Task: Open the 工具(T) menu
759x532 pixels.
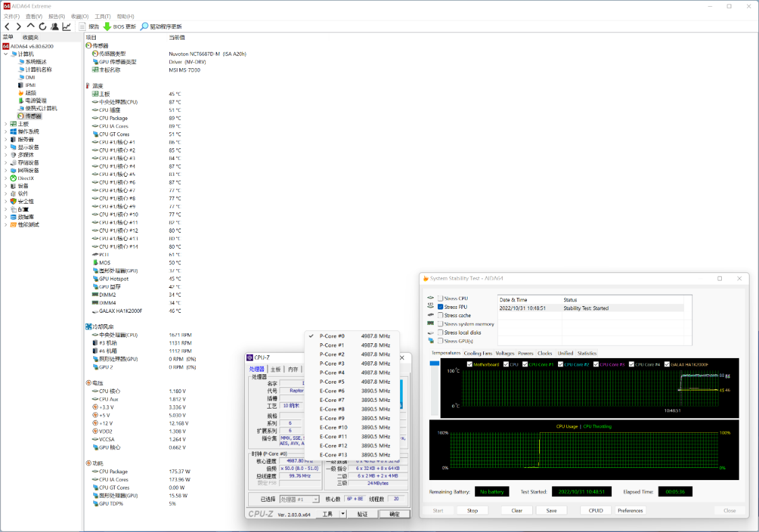Action: (103, 16)
